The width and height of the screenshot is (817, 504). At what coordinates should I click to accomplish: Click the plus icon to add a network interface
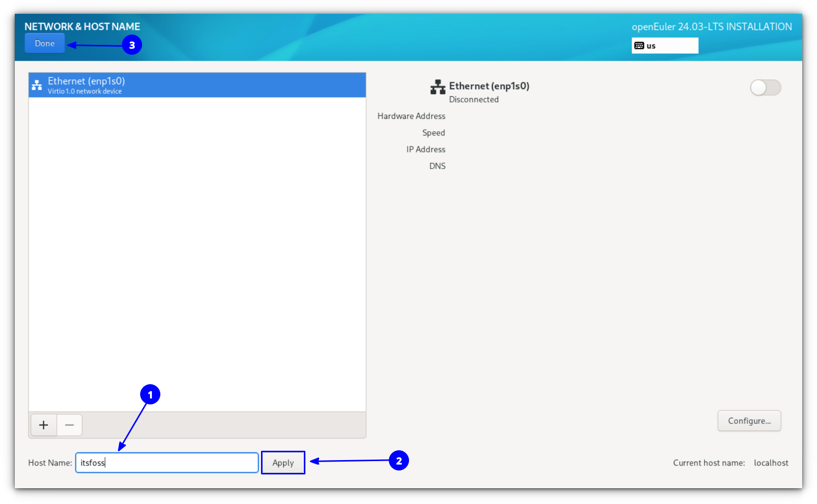coord(43,425)
